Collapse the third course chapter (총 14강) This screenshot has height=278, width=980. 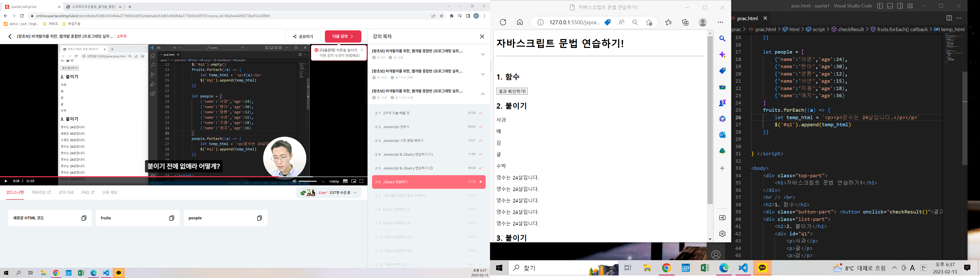coord(483,94)
